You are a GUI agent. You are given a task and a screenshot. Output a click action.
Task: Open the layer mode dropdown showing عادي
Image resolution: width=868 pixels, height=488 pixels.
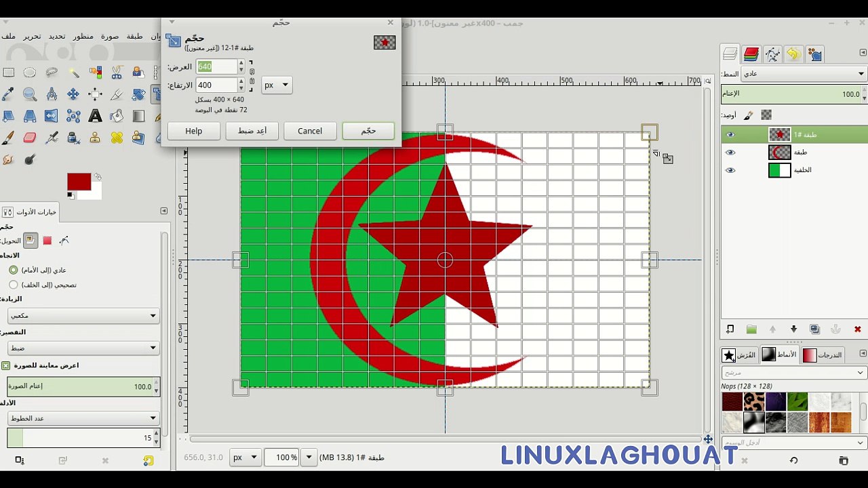[x=804, y=73]
